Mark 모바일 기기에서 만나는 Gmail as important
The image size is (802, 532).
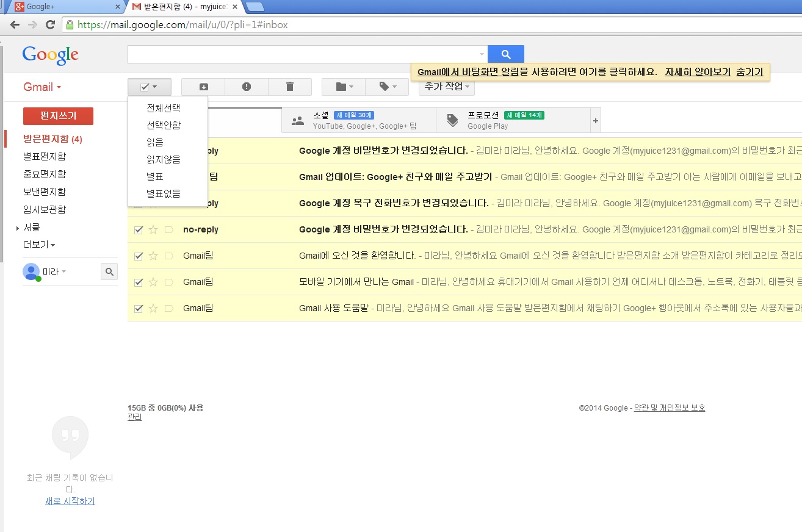coord(169,282)
